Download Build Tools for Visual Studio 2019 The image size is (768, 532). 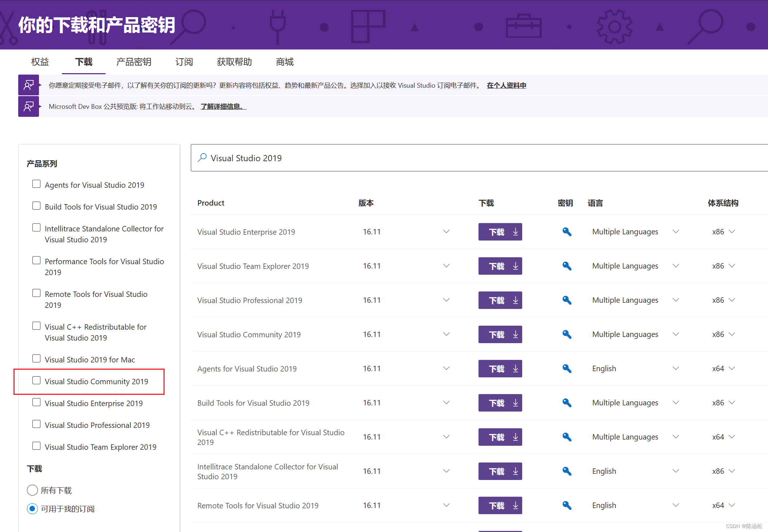coord(500,403)
